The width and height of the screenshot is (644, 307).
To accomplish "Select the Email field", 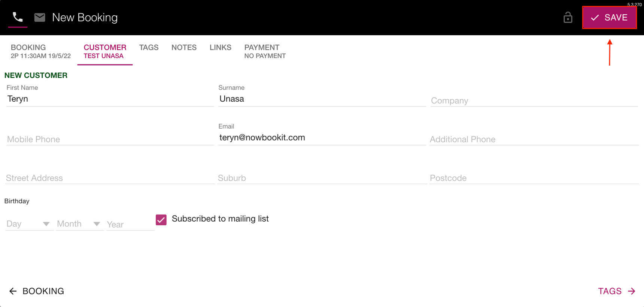I will (322, 138).
